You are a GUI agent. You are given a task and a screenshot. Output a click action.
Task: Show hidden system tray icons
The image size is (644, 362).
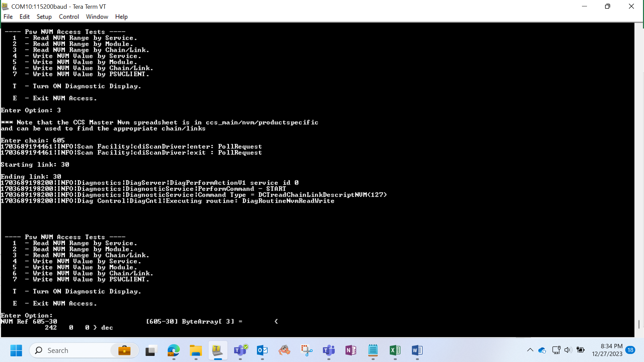pos(530,350)
